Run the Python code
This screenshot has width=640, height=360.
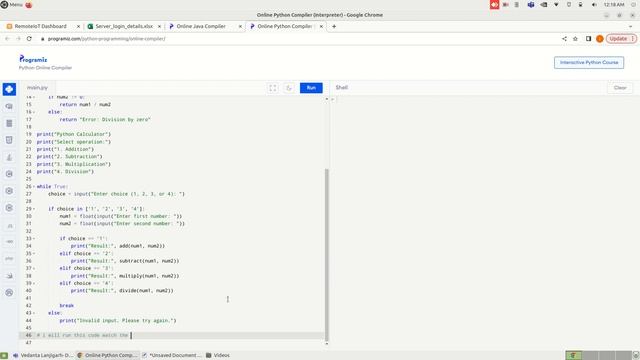[311, 88]
